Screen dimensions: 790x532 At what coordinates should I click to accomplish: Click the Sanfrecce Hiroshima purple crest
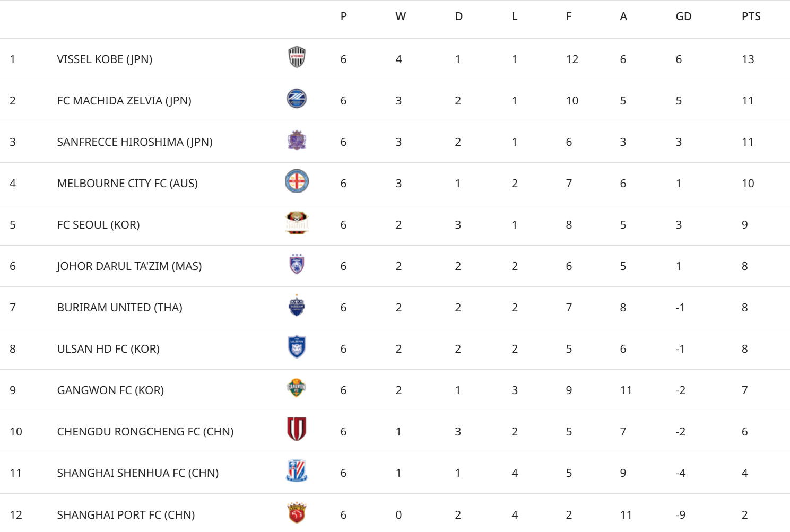[x=297, y=140]
